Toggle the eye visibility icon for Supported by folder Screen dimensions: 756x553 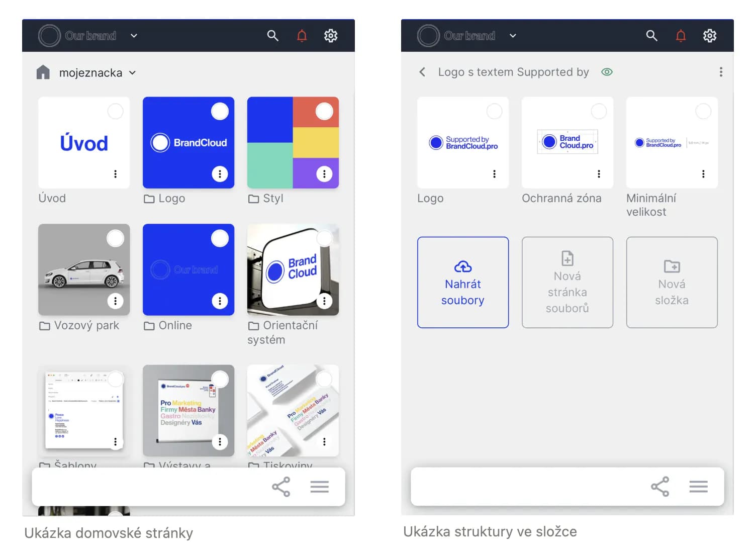(607, 72)
